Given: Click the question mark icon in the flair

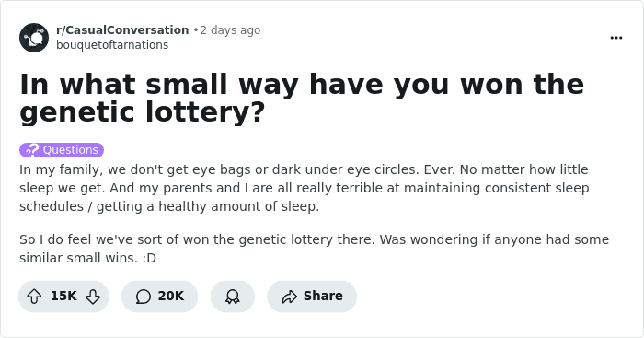Looking at the screenshot, I should (x=32, y=150).
